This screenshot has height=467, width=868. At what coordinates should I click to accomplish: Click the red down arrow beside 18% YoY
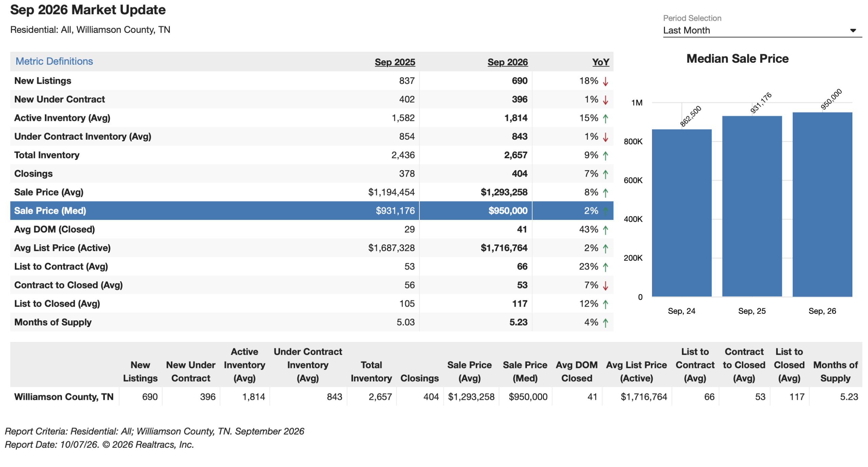coord(605,81)
